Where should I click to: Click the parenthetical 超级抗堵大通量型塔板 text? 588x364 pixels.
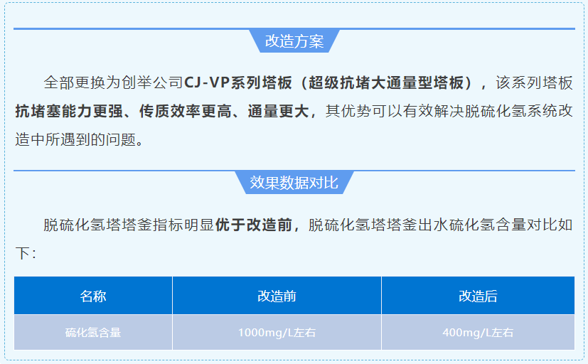pos(387,82)
